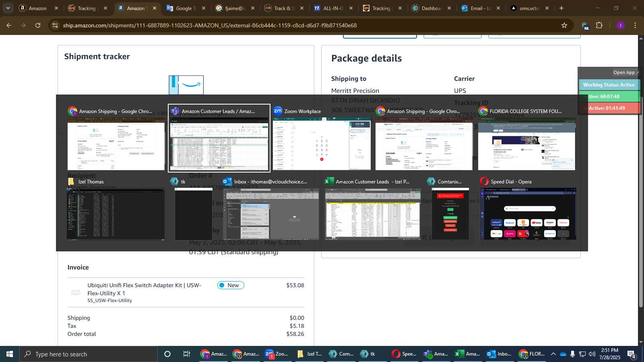The width and height of the screenshot is (644, 362).
Task: Expand the tab search dropdown arrow
Action: (8, 8)
